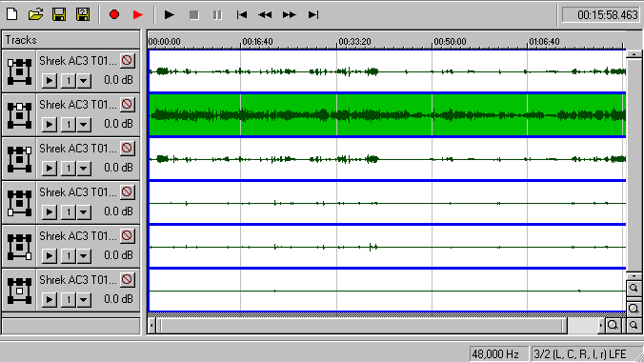The image size is (644, 362).
Task: Rewind using the double left arrows
Action: tap(265, 15)
